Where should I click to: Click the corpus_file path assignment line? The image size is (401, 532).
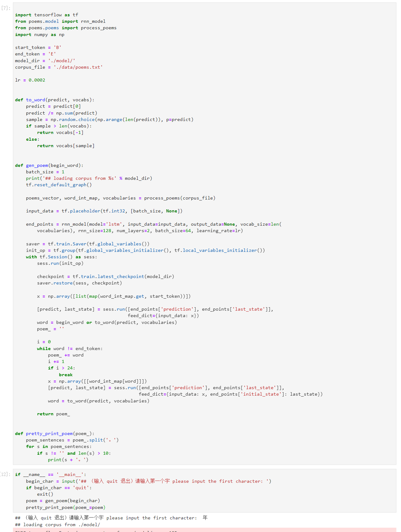(x=58, y=67)
